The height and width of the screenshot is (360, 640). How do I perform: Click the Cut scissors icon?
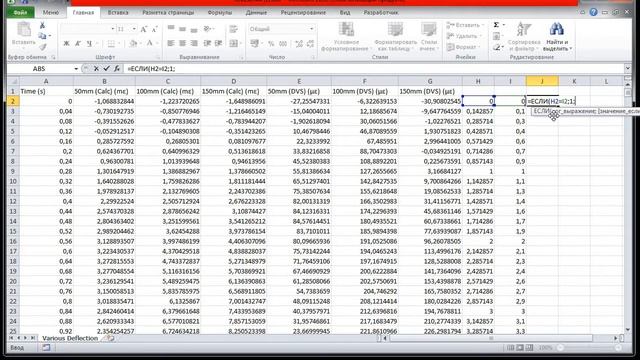(x=42, y=26)
